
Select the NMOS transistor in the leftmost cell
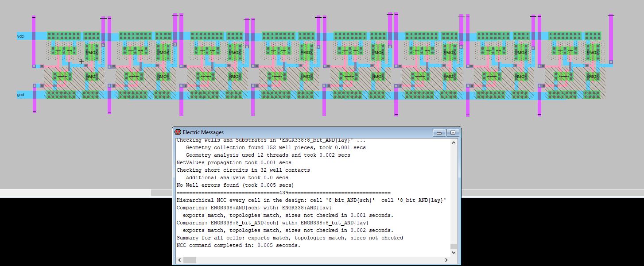coord(92,77)
